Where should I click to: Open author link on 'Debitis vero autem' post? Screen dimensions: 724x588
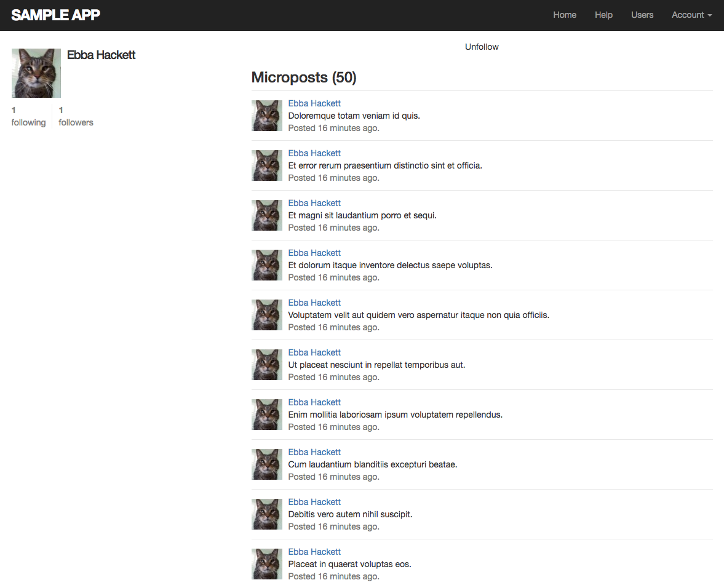point(314,502)
